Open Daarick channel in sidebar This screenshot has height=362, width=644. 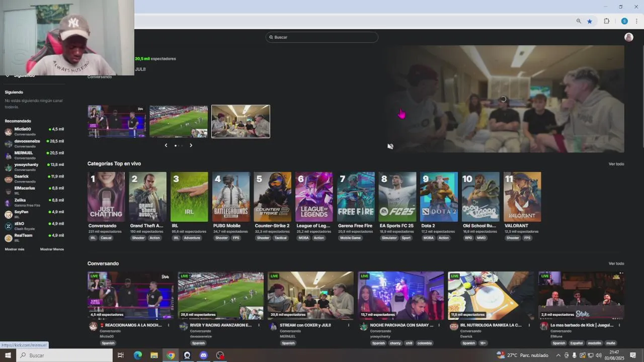(x=34, y=178)
